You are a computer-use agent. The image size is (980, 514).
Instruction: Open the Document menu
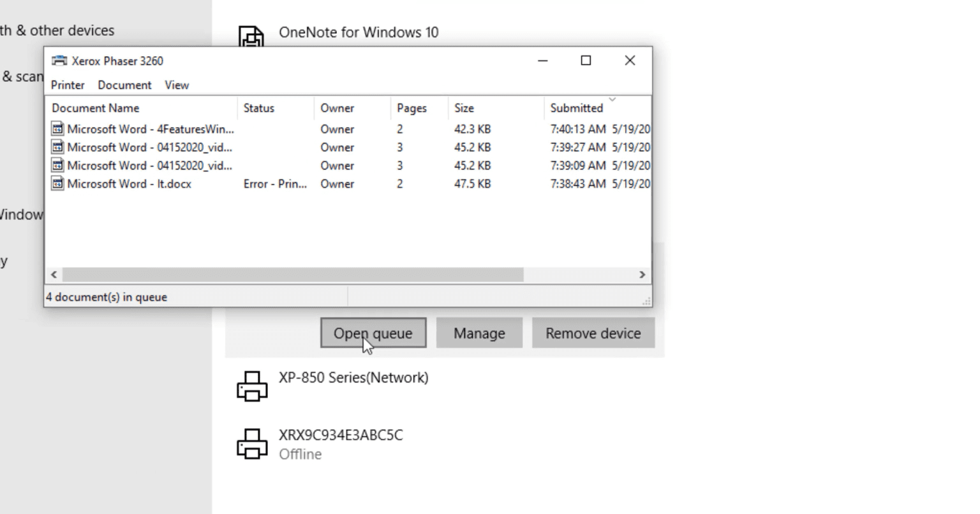tap(124, 85)
